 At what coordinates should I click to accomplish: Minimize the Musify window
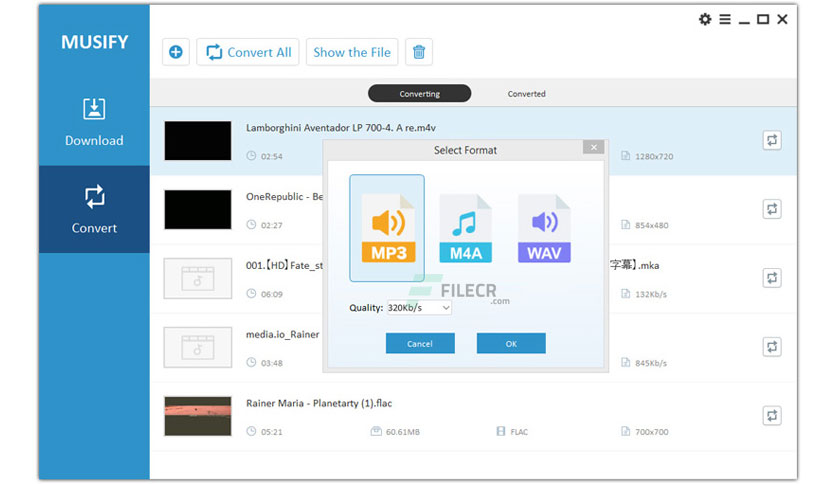point(744,22)
